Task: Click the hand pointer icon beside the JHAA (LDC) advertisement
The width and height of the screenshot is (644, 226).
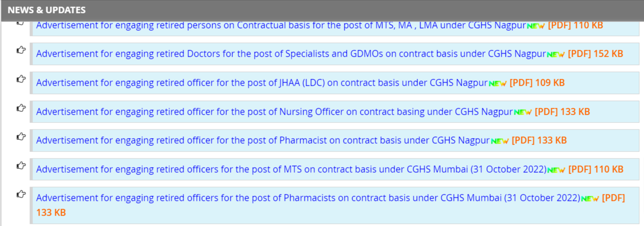Action: [21, 79]
